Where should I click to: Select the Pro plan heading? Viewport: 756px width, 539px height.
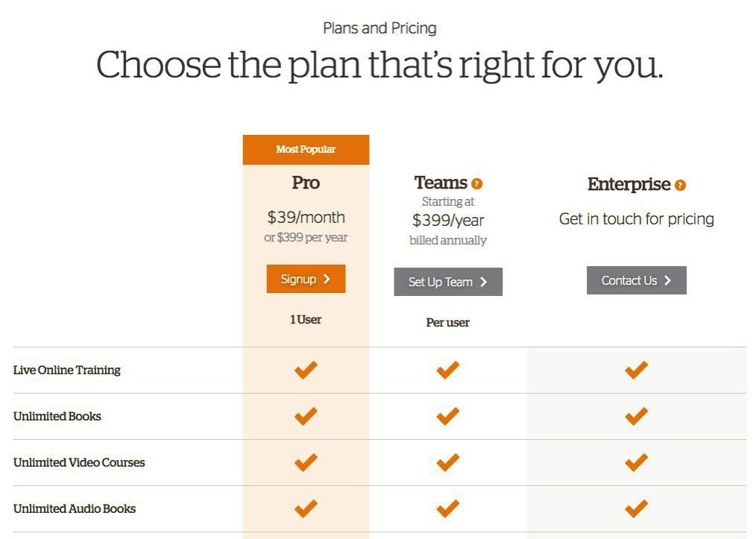[306, 183]
